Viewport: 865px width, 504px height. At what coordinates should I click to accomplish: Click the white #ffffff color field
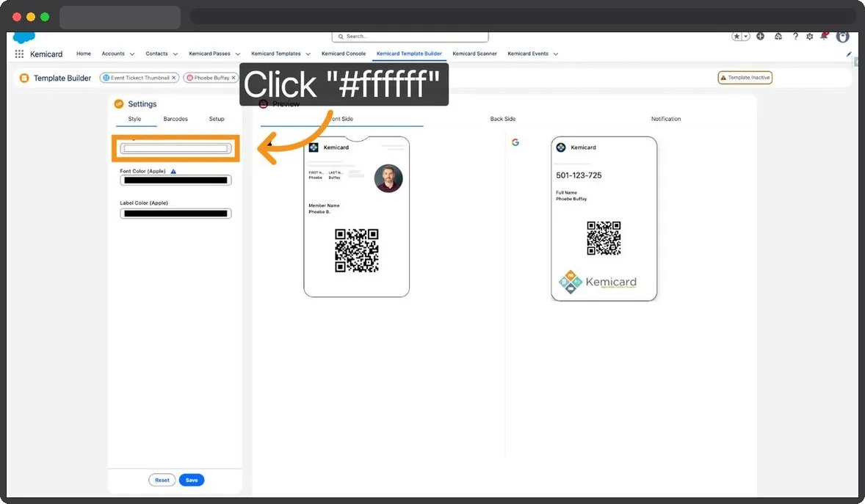(x=175, y=148)
